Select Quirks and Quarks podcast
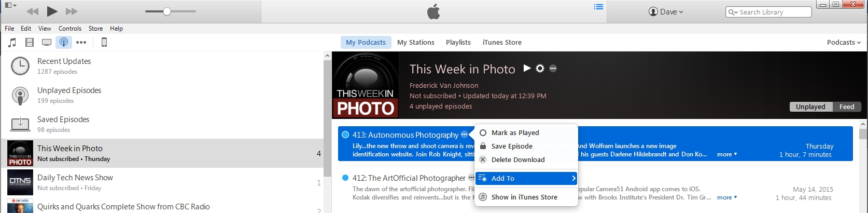The height and width of the screenshot is (213, 868). tap(162, 206)
